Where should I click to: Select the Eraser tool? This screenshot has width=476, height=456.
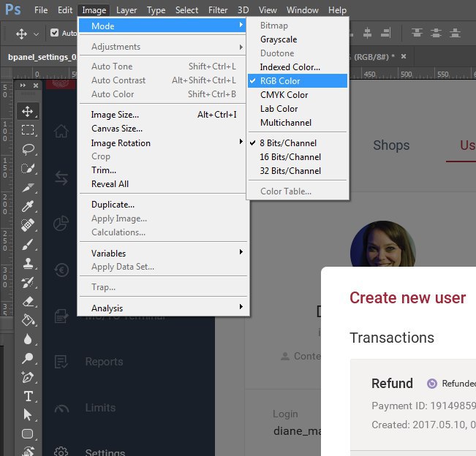tap(28, 301)
